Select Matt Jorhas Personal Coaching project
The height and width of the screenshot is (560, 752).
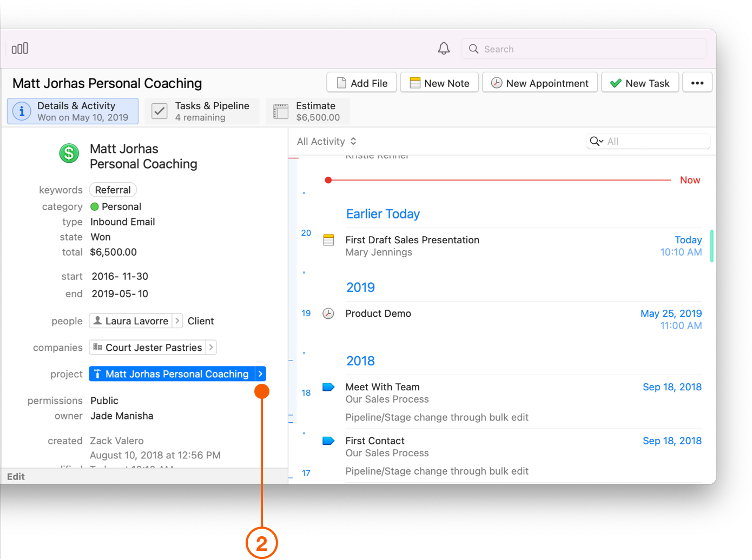pyautogui.click(x=171, y=374)
